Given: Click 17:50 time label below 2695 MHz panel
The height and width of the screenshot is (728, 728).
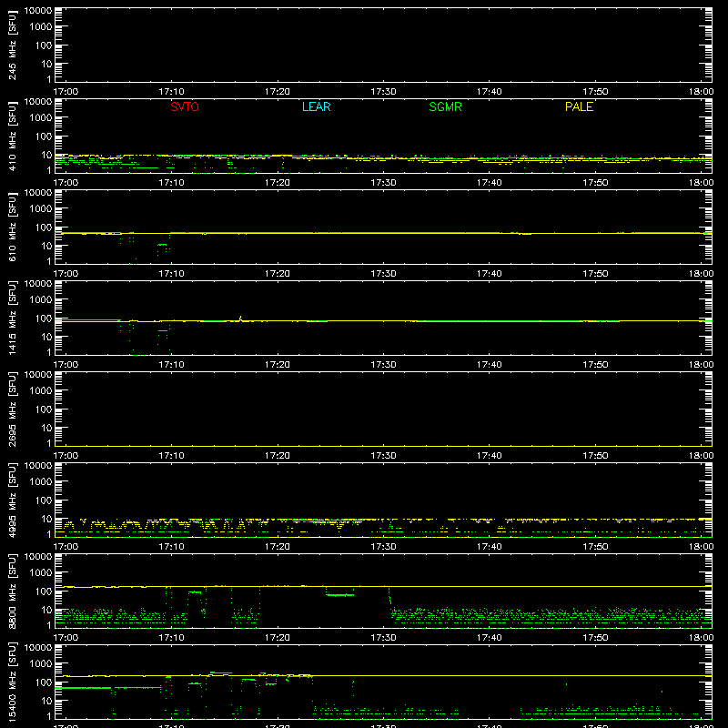Looking at the screenshot, I should 595,456.
